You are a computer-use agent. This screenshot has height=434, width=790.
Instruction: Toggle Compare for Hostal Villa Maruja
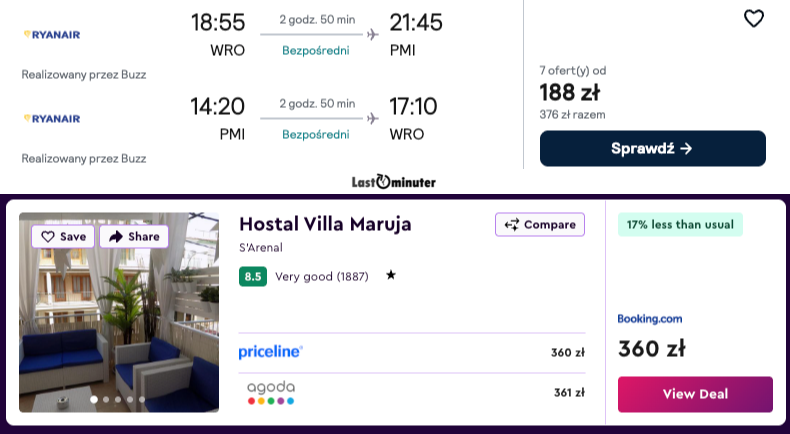pyautogui.click(x=540, y=225)
